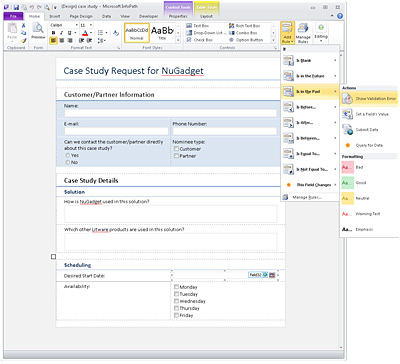Open the date picker calendar icon
The height and width of the screenshot is (364, 400).
[272, 275]
